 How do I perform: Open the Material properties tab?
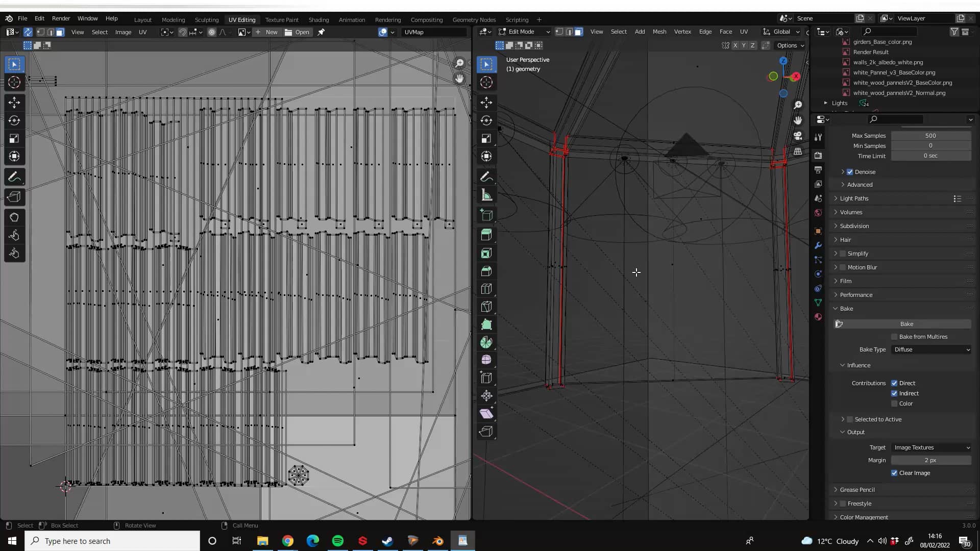818,316
